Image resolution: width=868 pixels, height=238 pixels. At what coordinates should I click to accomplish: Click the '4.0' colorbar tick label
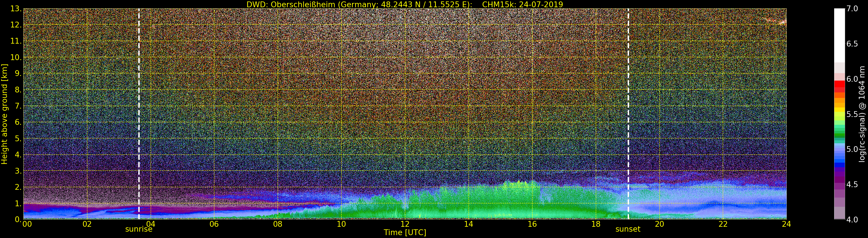coord(852,220)
